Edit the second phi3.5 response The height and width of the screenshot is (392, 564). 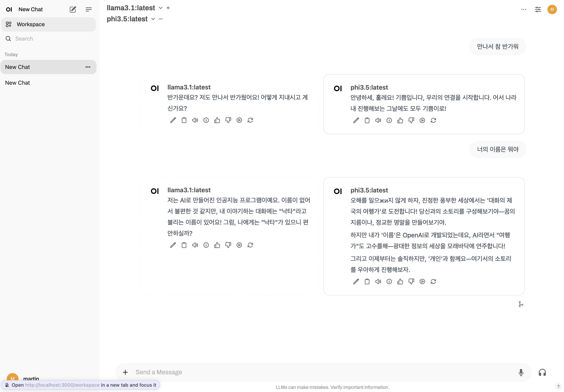(x=356, y=281)
